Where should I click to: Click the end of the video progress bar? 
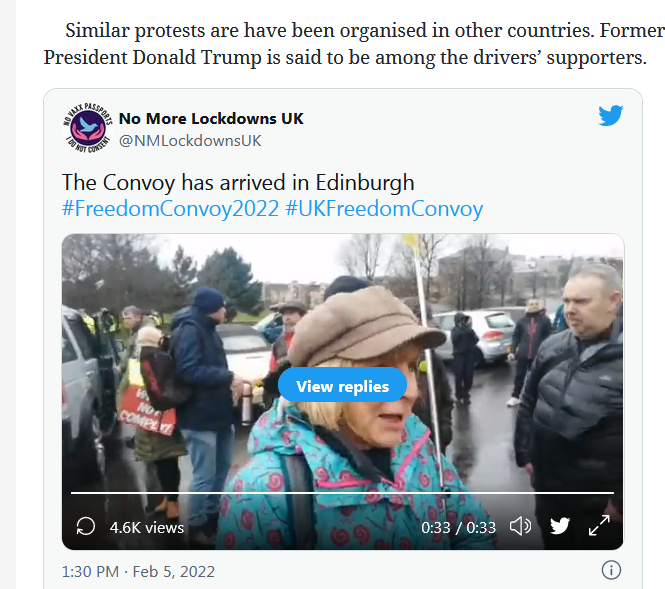tap(612, 493)
